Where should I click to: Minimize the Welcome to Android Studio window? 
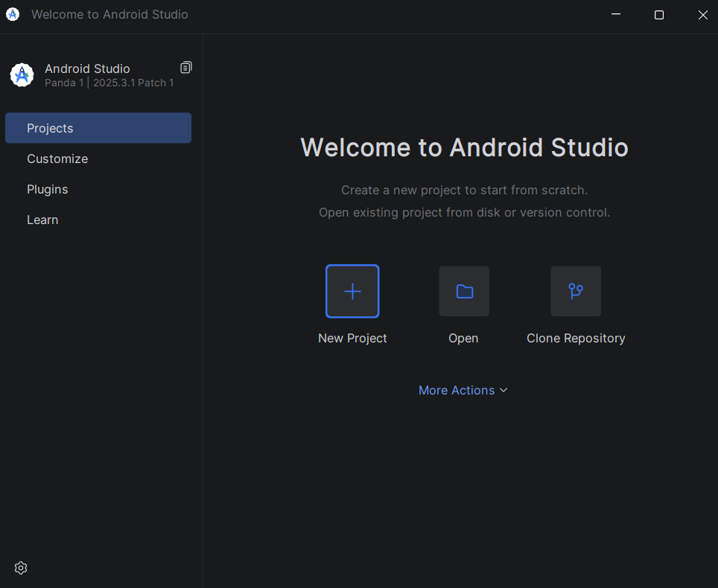615,15
